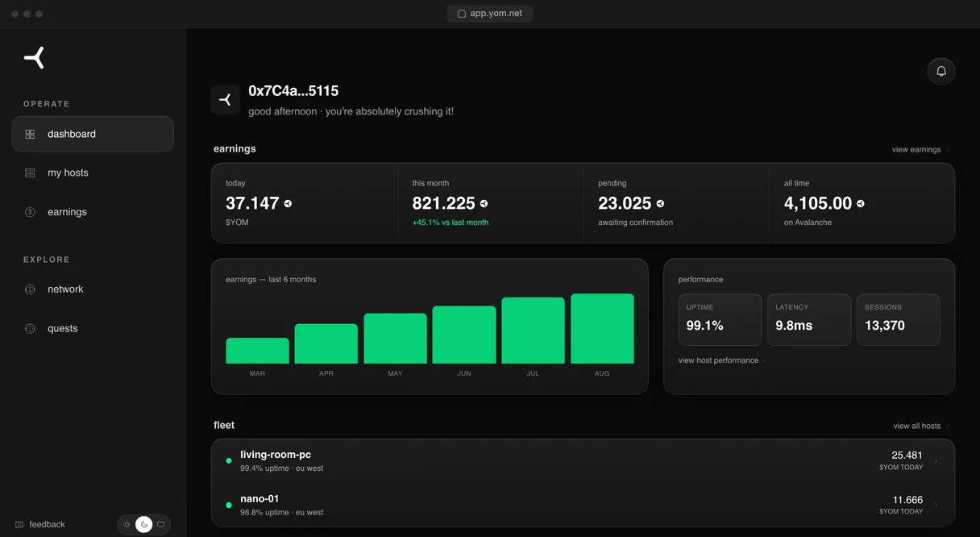Click the wallet avatar beside 0x7C4a...5115
Viewport: 980px width, 537px height.
tap(226, 99)
